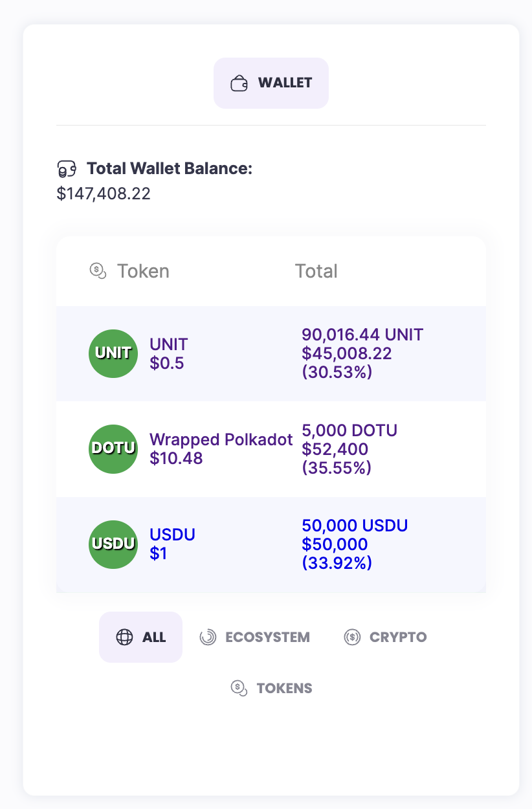Click the Ecosystem spiral icon
532x809 pixels.
point(208,637)
